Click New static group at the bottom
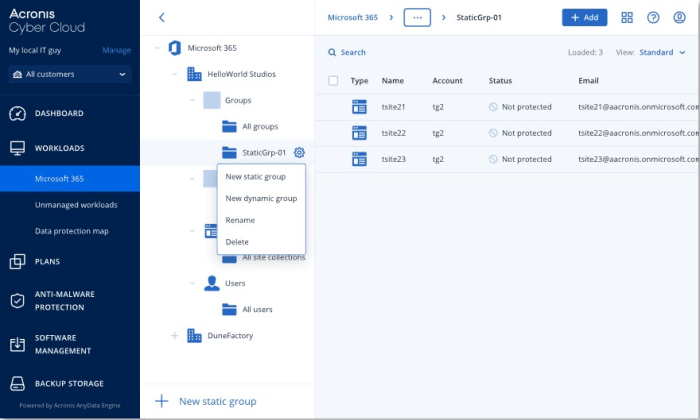Screen dimensions: 700x420 (217, 401)
